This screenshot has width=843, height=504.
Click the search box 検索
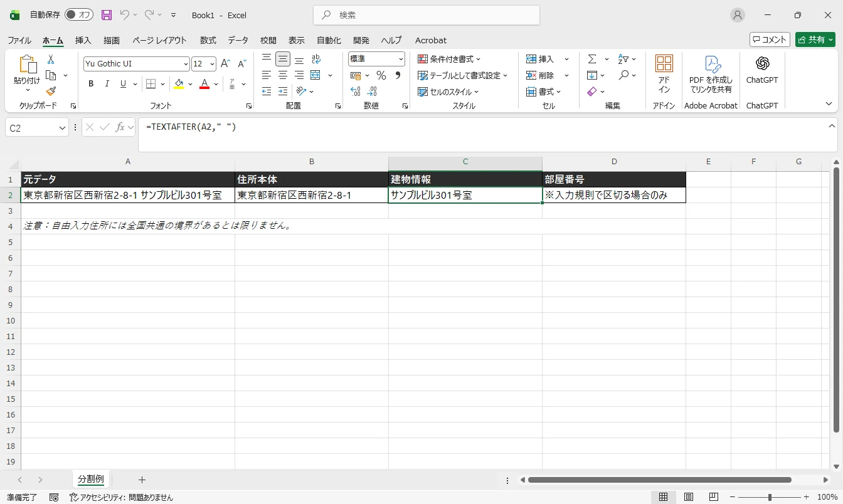pyautogui.click(x=427, y=15)
